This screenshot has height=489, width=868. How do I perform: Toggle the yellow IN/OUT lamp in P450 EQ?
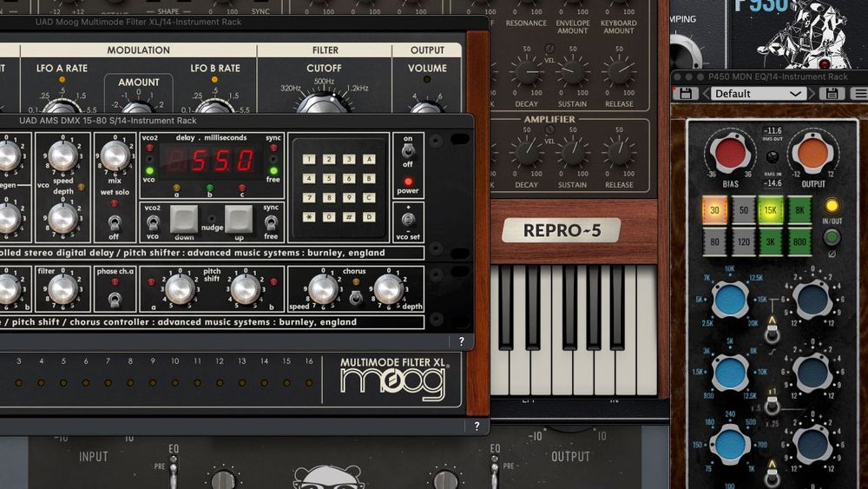(832, 206)
